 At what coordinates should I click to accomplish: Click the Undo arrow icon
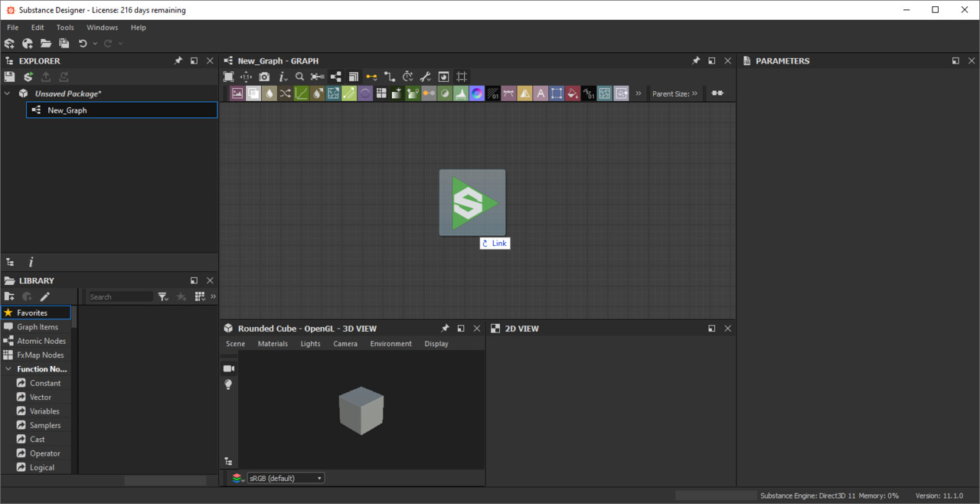click(x=83, y=44)
